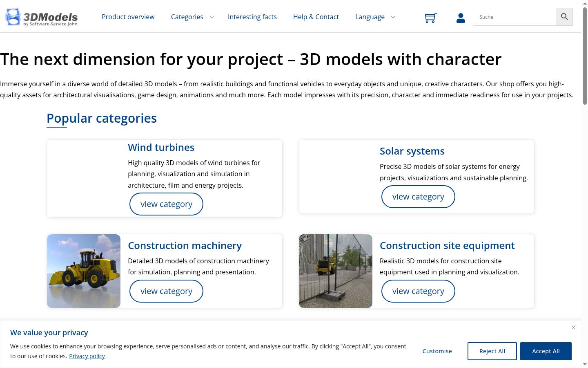Open Product overview page
The image size is (588, 368).
[128, 17]
